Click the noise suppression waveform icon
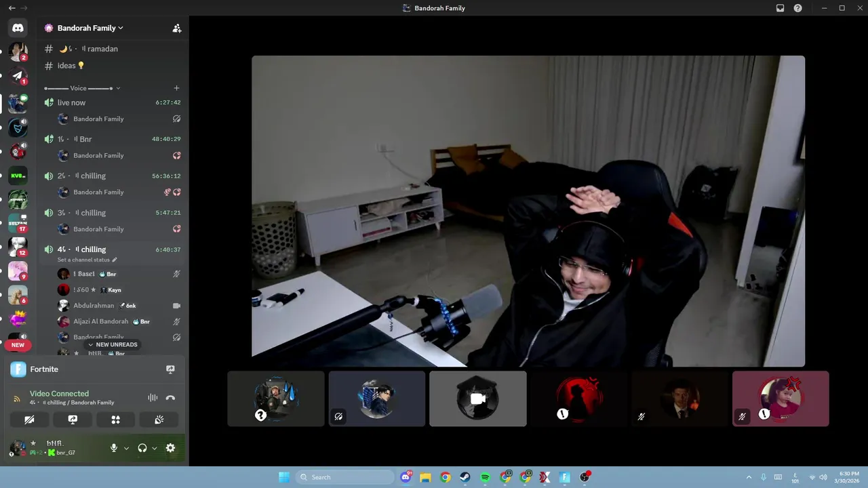868x488 pixels. click(153, 398)
